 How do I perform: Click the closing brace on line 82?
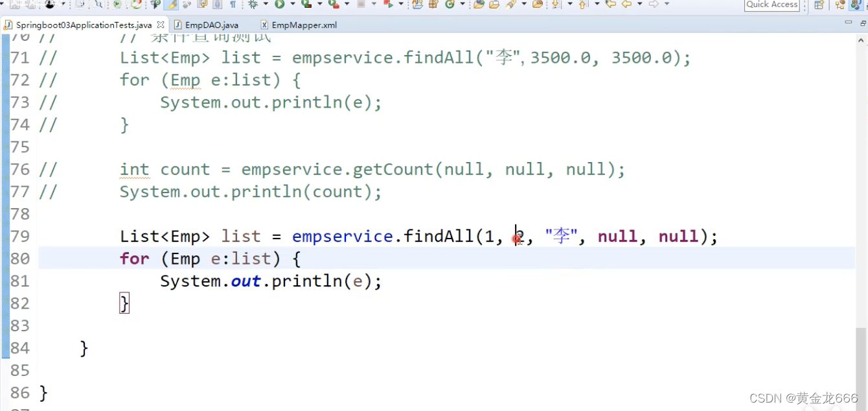click(124, 303)
